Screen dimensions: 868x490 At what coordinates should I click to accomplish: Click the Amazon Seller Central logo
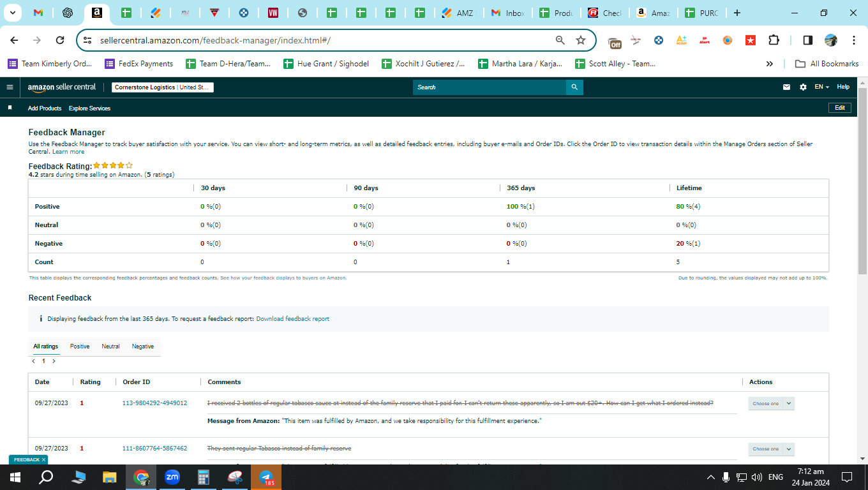tap(62, 87)
